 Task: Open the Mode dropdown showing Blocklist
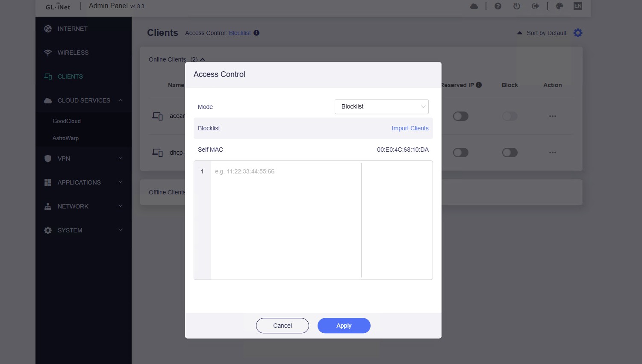[382, 107]
